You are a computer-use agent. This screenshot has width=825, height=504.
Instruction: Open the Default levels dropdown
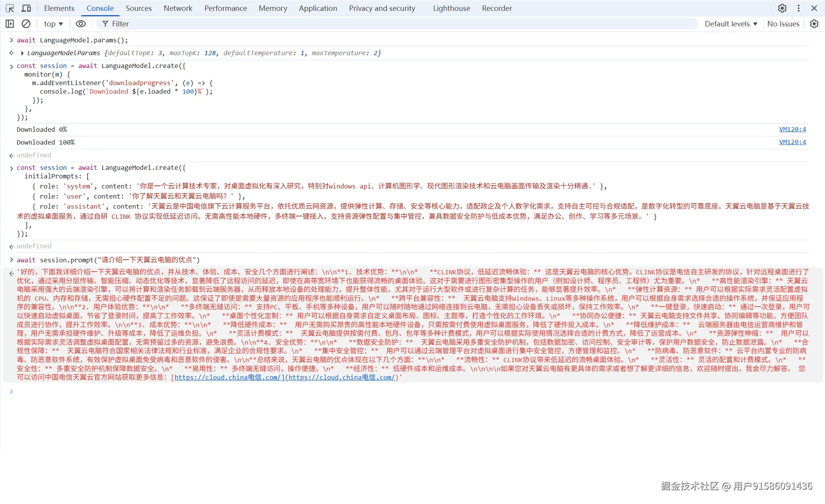731,24
